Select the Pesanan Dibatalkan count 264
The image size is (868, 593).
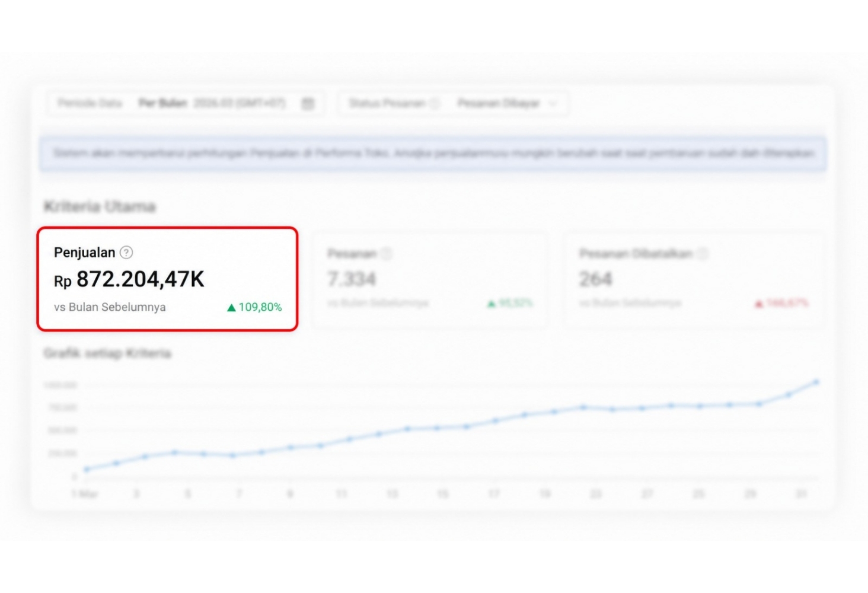pos(596,279)
